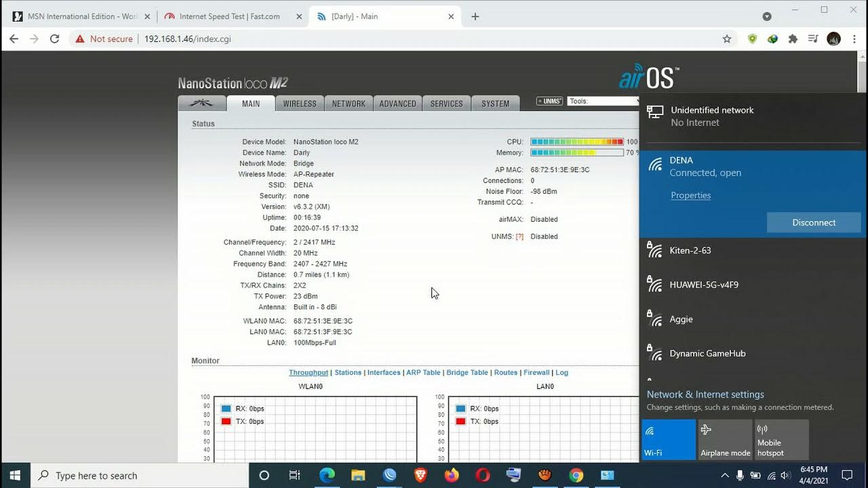Switch to the NETWORK tab

tap(349, 104)
